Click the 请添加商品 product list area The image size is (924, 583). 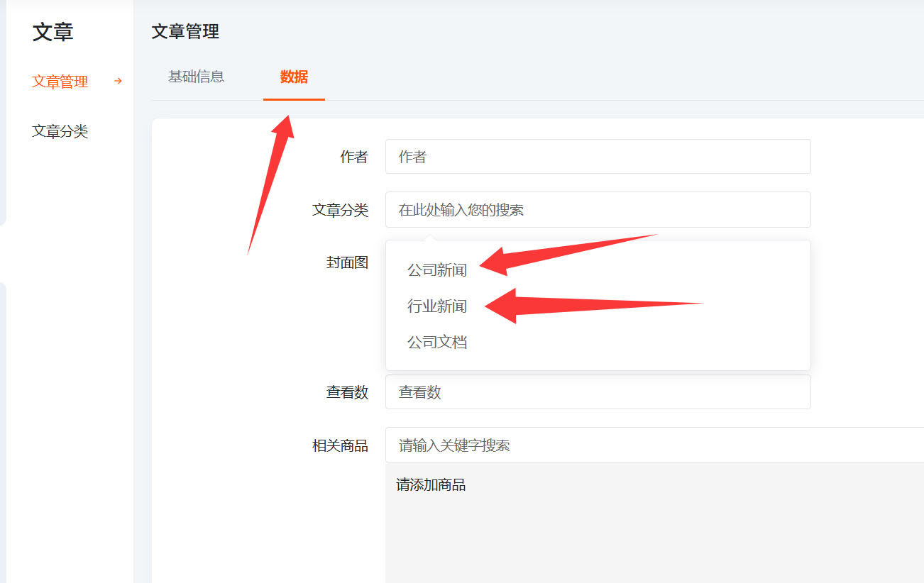(x=653, y=525)
